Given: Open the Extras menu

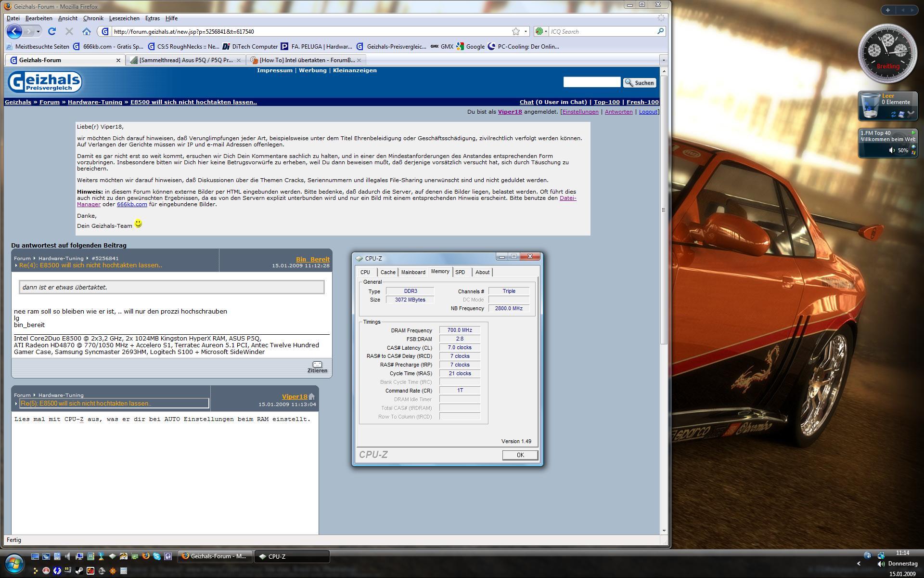Looking at the screenshot, I should coord(152,18).
